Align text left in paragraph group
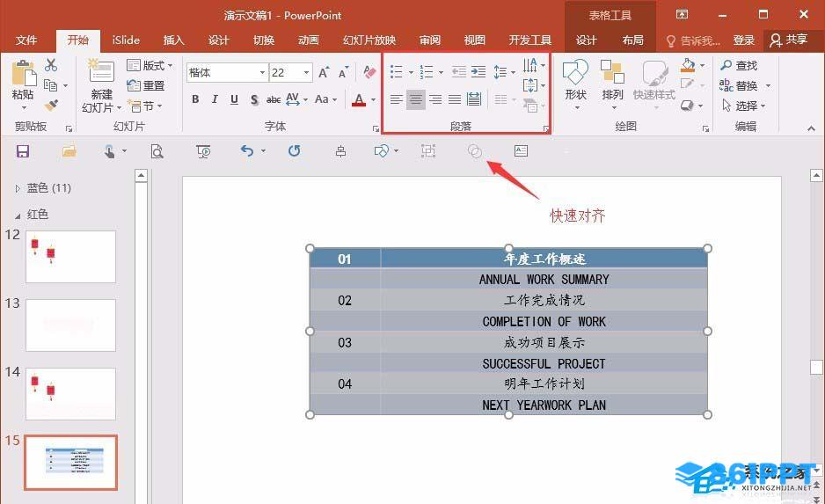The height and width of the screenshot is (504, 825). [396, 99]
